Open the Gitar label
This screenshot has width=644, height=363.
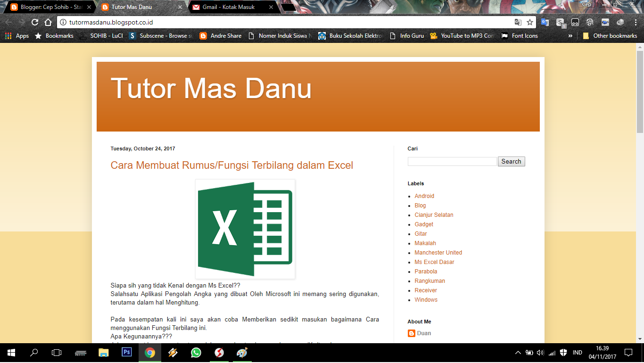[421, 234]
